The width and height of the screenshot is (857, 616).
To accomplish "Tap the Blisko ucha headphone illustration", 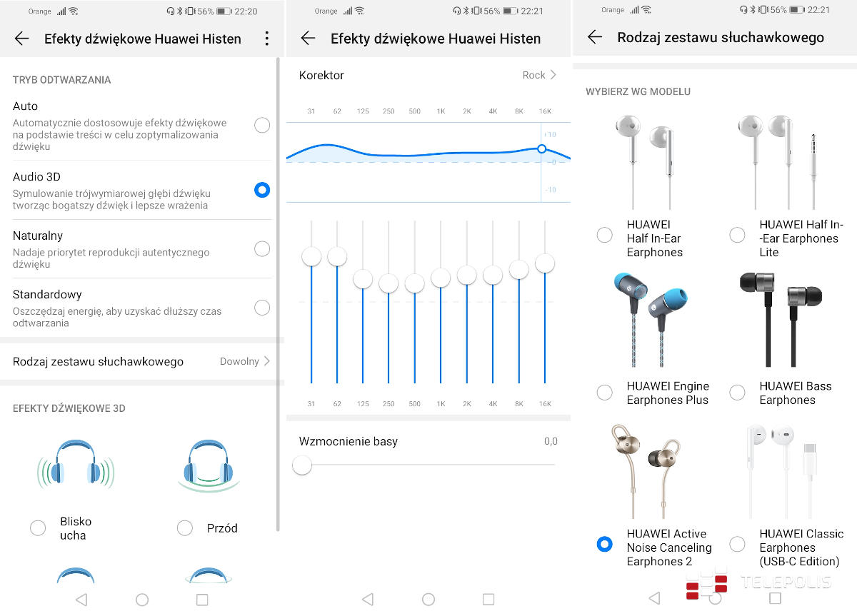I will [76, 465].
